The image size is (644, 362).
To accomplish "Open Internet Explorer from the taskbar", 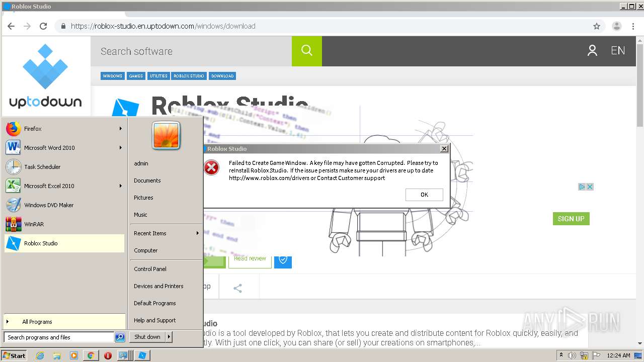I will [x=40, y=355].
